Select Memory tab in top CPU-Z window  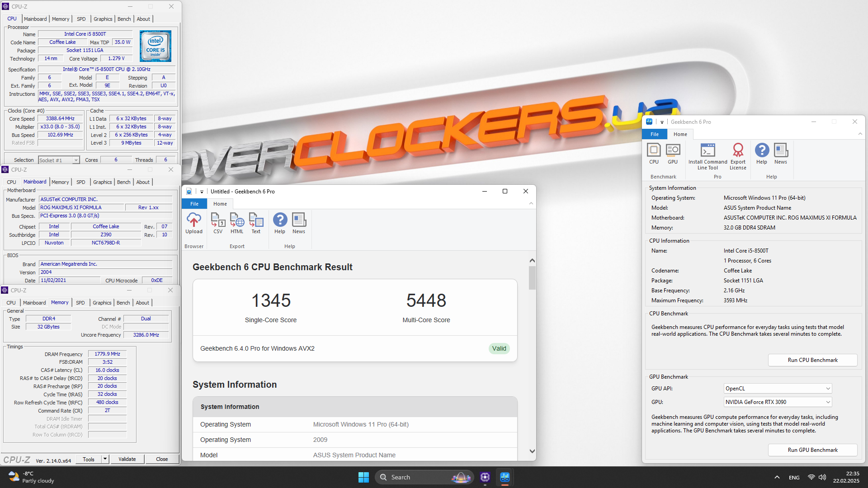[x=61, y=19]
